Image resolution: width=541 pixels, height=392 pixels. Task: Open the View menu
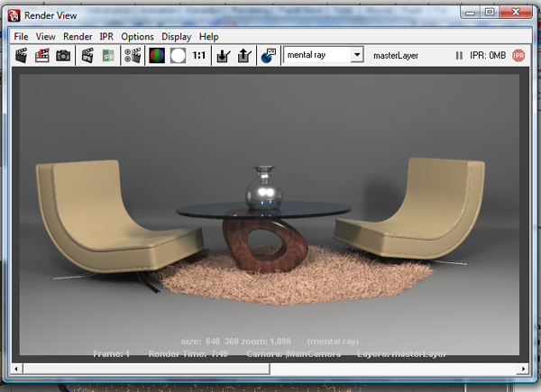point(46,37)
